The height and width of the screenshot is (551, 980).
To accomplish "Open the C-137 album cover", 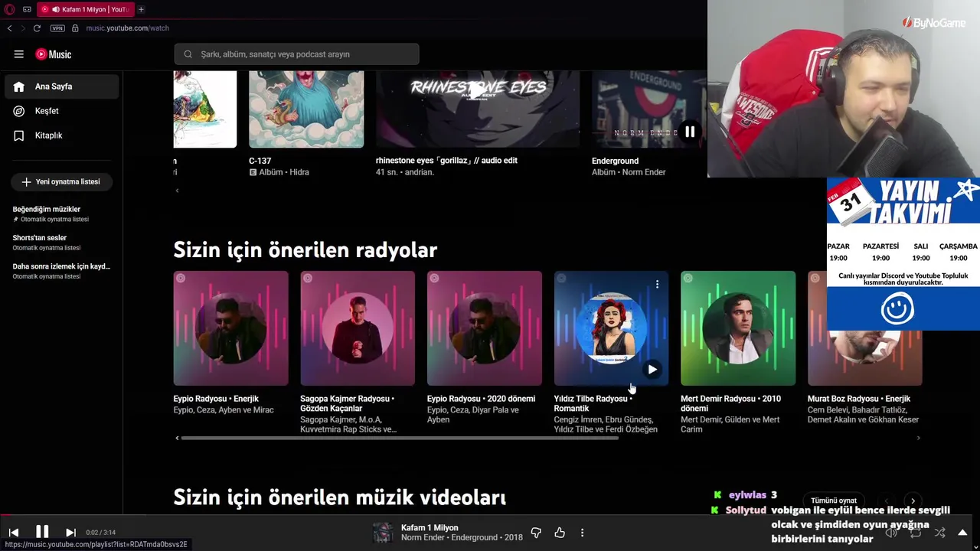I will (306, 109).
